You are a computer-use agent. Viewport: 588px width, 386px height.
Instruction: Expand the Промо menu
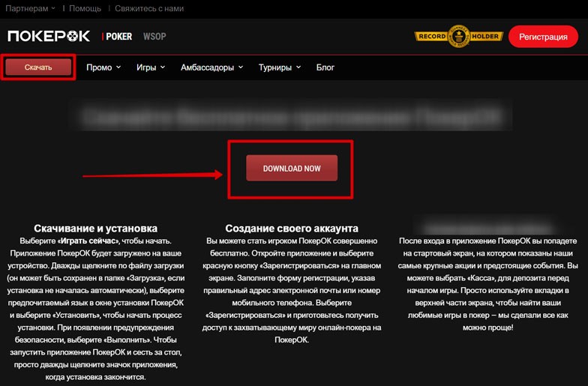(x=103, y=67)
